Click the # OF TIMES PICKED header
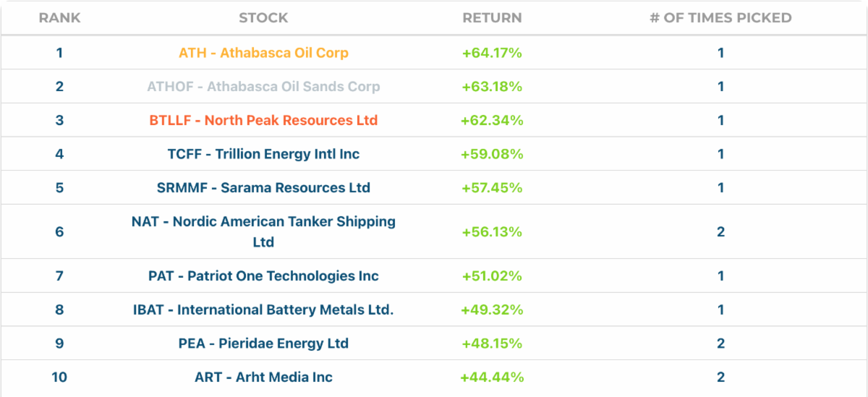Screen dimensions: 868x397 point(720,18)
